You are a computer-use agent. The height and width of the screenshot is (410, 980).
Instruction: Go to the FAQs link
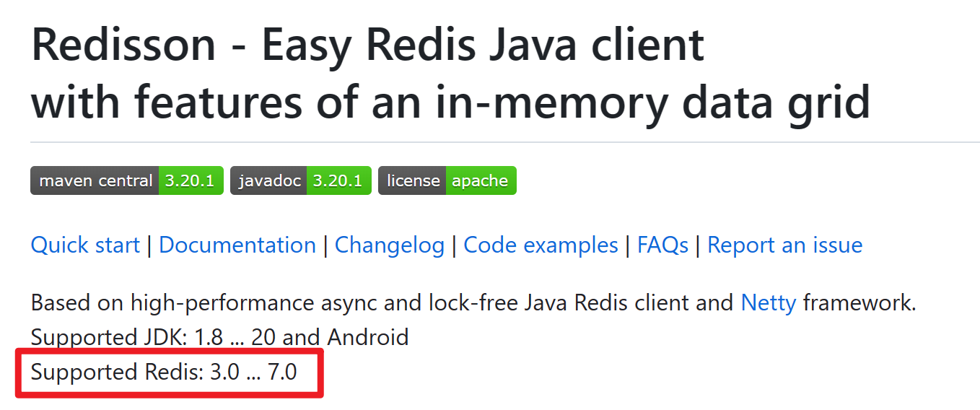pos(662,245)
